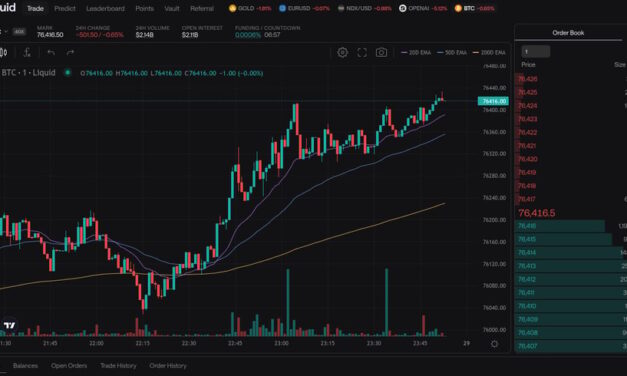
Task: Click ask price 76,420 in order book
Action: (x=527, y=159)
